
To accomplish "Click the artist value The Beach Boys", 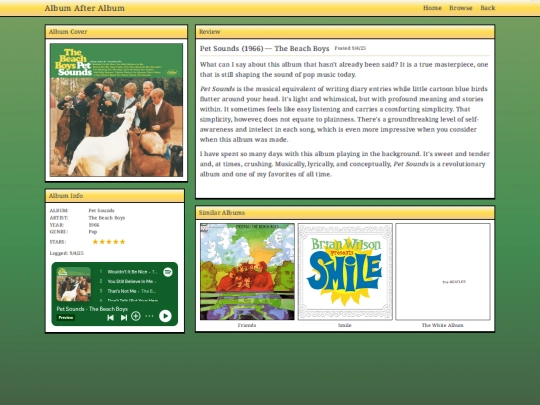I will 107,218.
